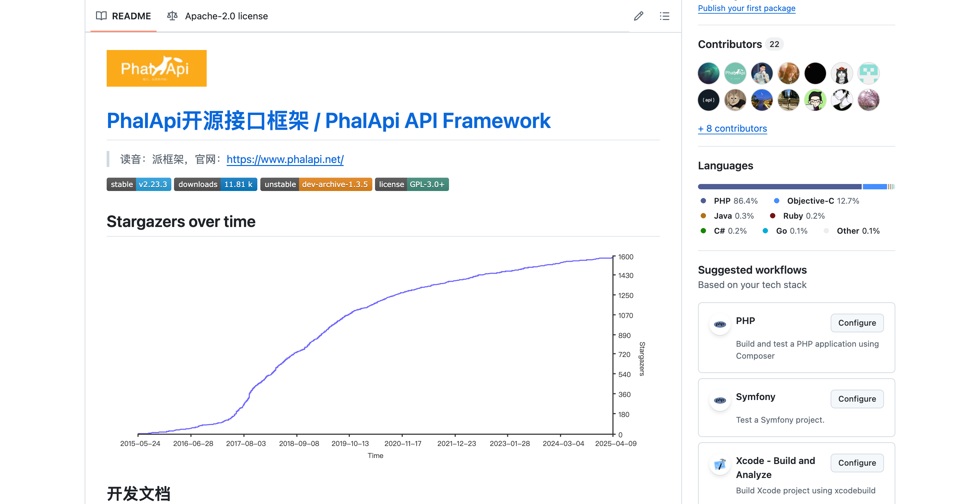This screenshot has width=980, height=504.
Task: Open the teal PhalApi contributor avatar
Action: coord(735,73)
